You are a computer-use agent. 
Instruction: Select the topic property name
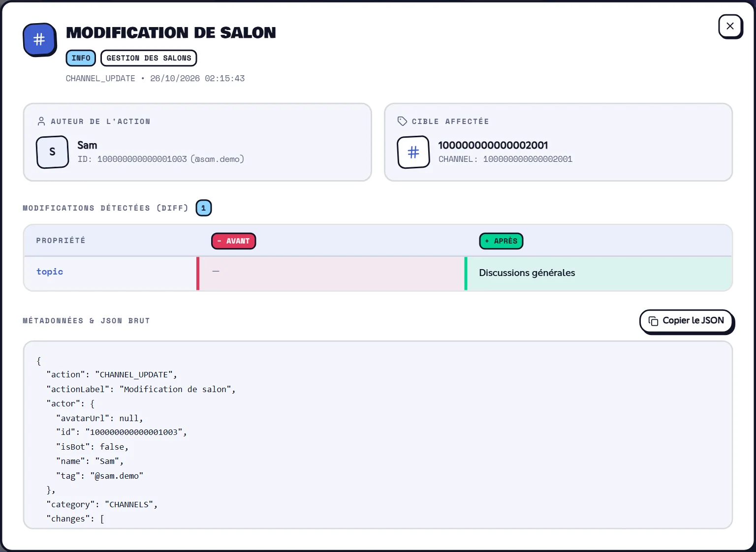(50, 272)
